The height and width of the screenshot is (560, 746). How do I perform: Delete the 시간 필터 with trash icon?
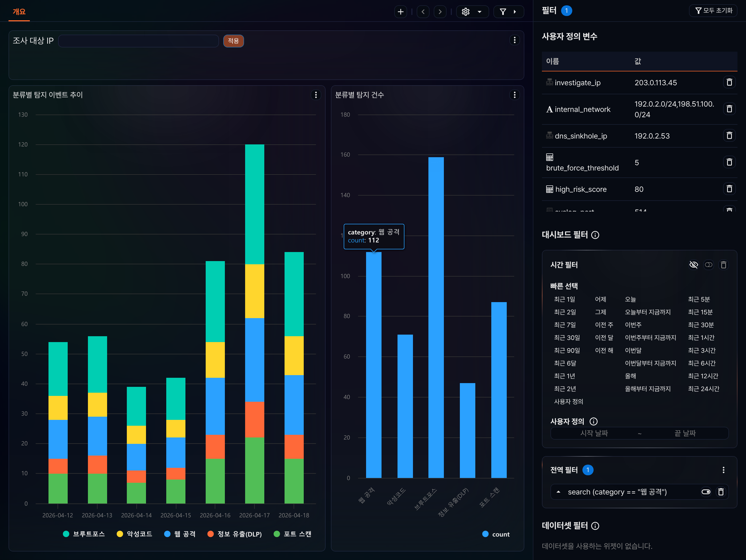coord(723,265)
